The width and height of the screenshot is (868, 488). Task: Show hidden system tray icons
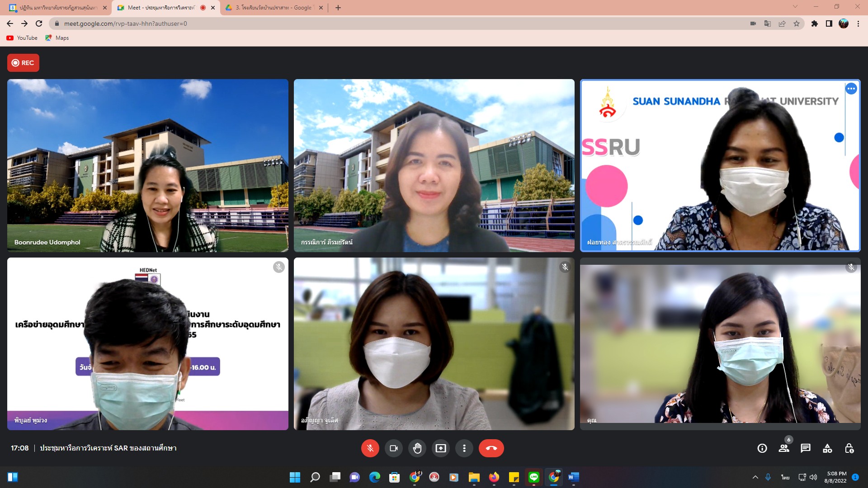pos(755,477)
